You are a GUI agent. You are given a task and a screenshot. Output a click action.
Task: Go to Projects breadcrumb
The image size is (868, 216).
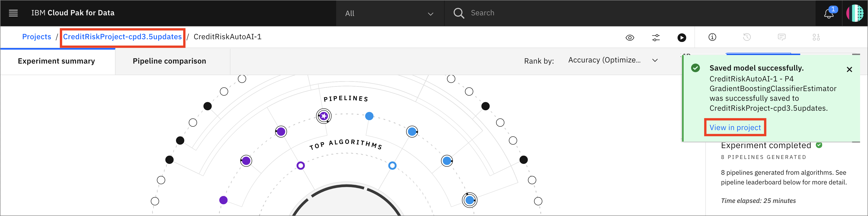coord(37,37)
